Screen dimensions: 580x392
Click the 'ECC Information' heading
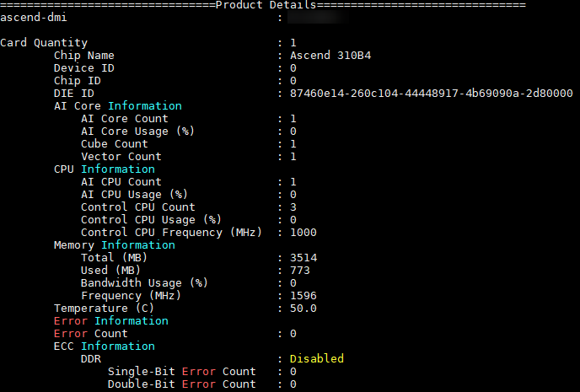(105, 346)
